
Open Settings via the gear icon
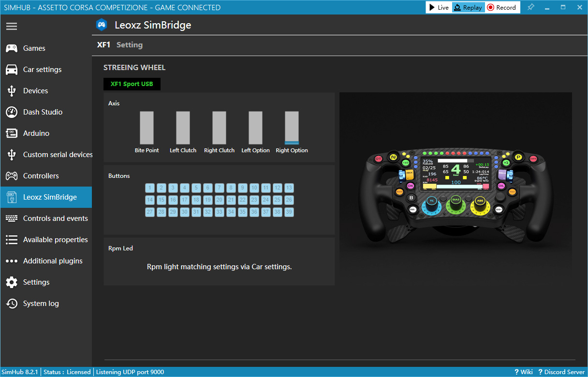pyautogui.click(x=12, y=282)
